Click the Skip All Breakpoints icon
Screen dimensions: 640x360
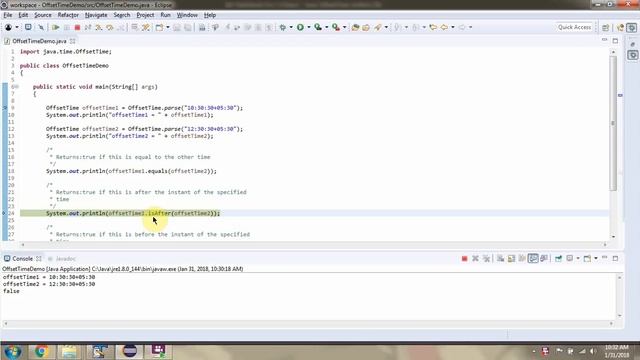click(41, 27)
